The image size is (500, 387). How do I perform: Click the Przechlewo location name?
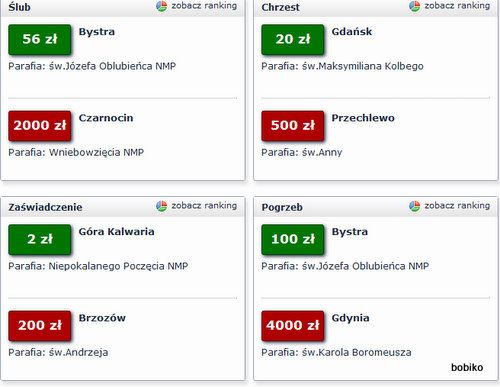[x=363, y=118]
